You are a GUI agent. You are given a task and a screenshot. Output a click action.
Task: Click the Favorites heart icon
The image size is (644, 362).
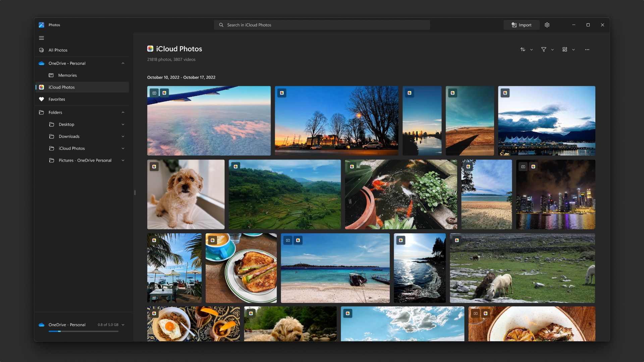coord(42,99)
